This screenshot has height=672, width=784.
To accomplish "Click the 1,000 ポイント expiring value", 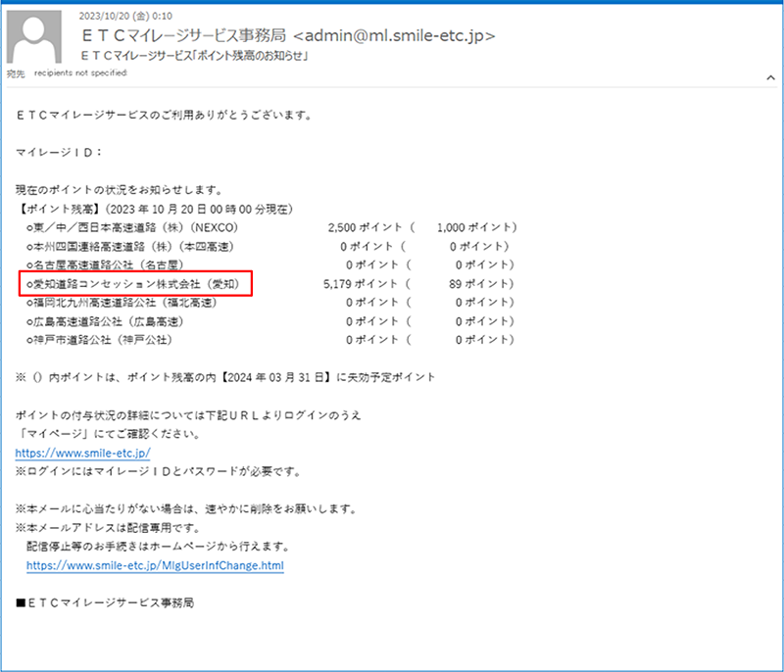I will click(476, 228).
